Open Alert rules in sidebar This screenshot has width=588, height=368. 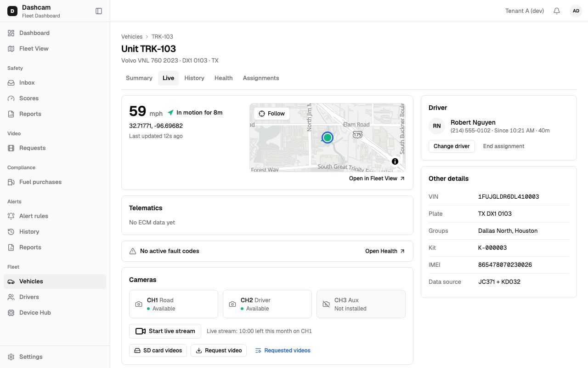55,216
